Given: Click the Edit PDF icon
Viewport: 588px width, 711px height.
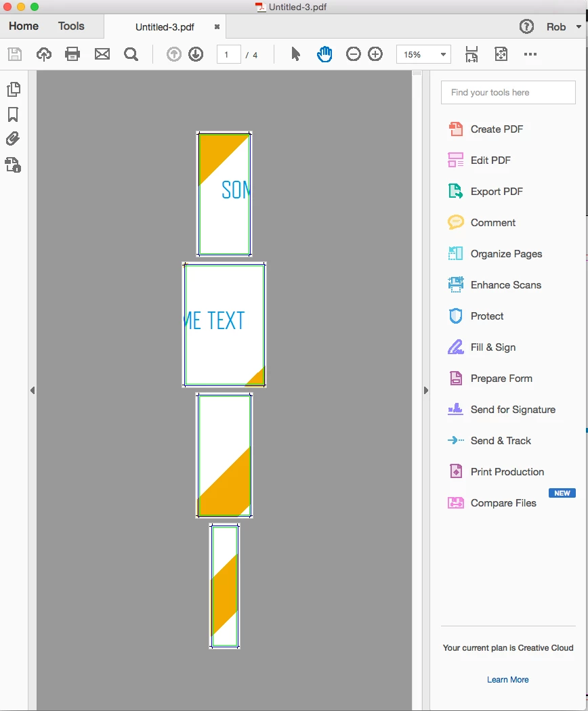Looking at the screenshot, I should click(455, 160).
